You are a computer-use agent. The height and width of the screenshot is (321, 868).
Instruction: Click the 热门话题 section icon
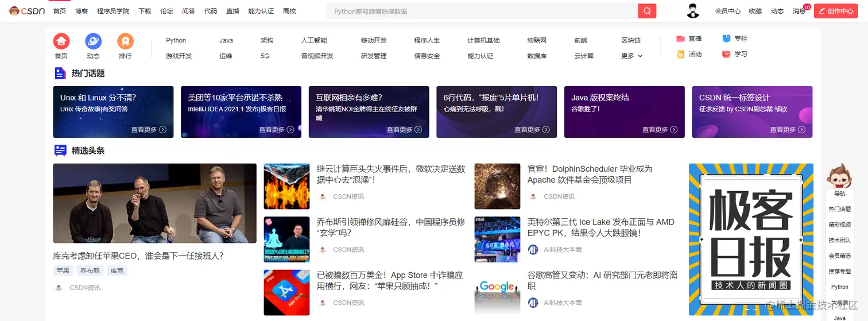tap(60, 73)
